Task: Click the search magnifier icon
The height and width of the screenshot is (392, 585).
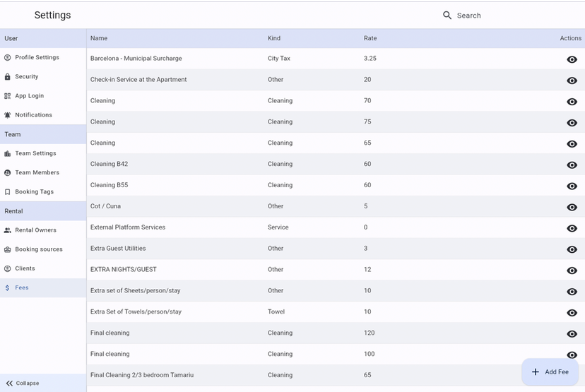Action: (447, 16)
